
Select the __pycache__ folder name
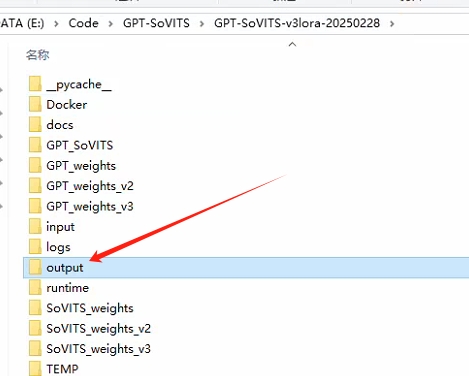(79, 85)
